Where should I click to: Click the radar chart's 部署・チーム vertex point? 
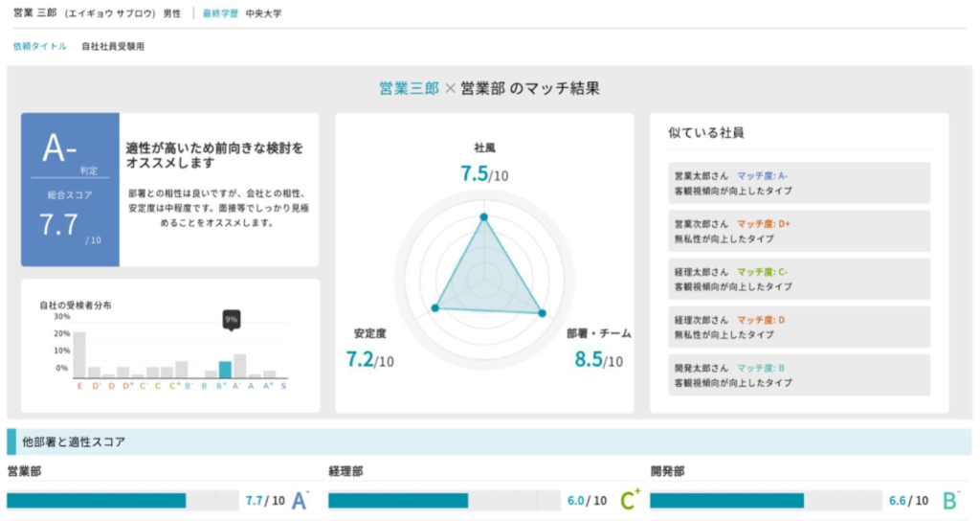click(x=542, y=313)
